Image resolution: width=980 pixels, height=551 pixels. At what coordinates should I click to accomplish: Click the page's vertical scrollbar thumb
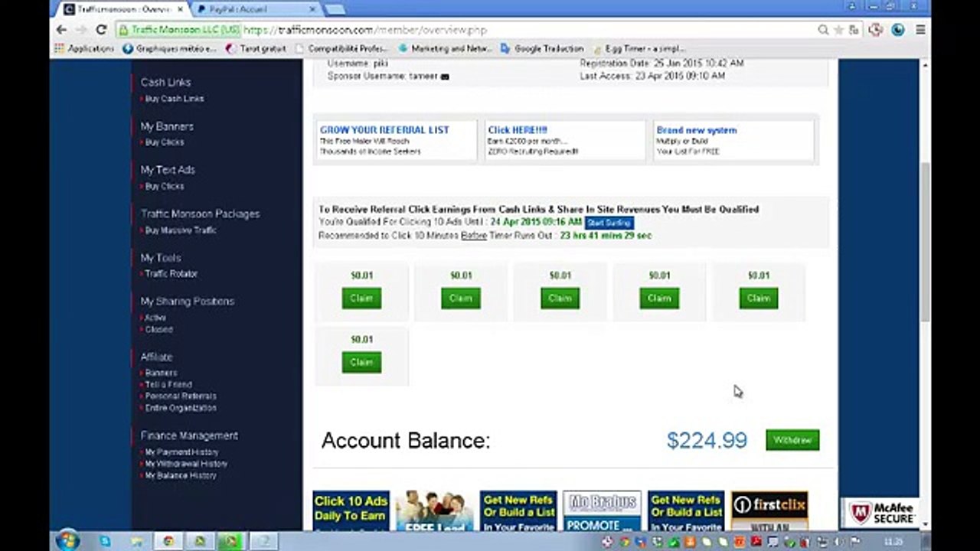click(x=926, y=242)
